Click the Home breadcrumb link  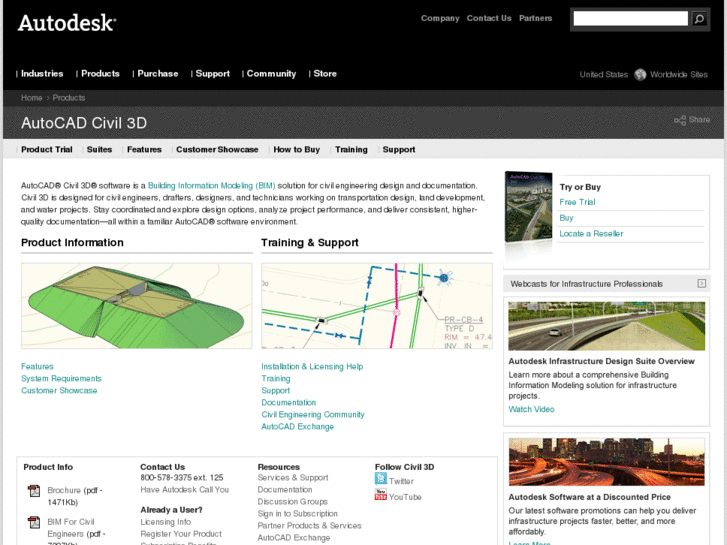tap(32, 98)
